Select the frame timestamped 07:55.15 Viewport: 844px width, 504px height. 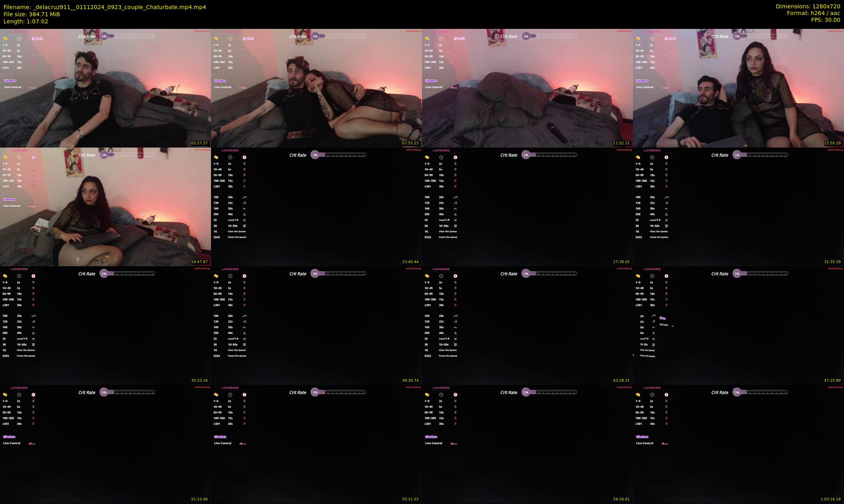click(x=316, y=88)
